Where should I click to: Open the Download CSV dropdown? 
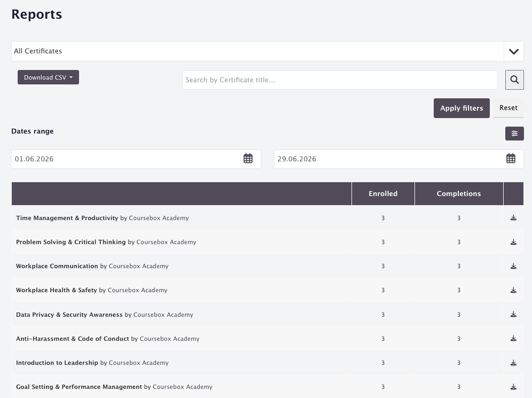[x=48, y=77]
